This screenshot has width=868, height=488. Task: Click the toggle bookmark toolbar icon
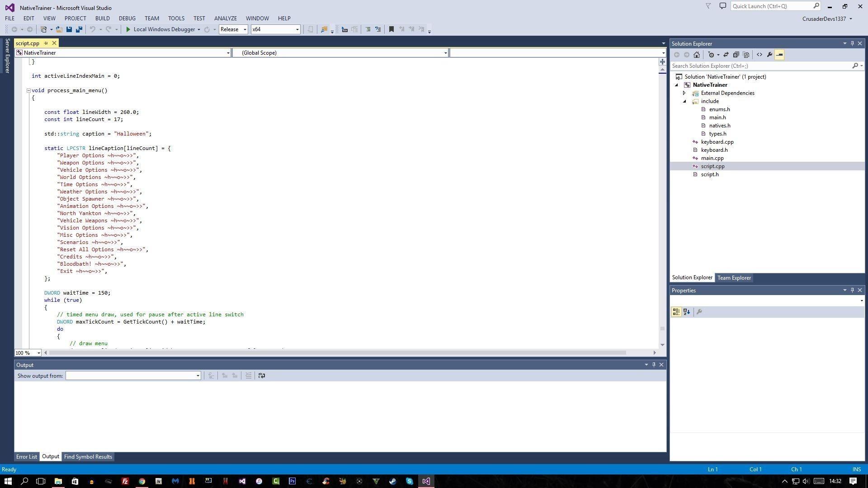392,29
